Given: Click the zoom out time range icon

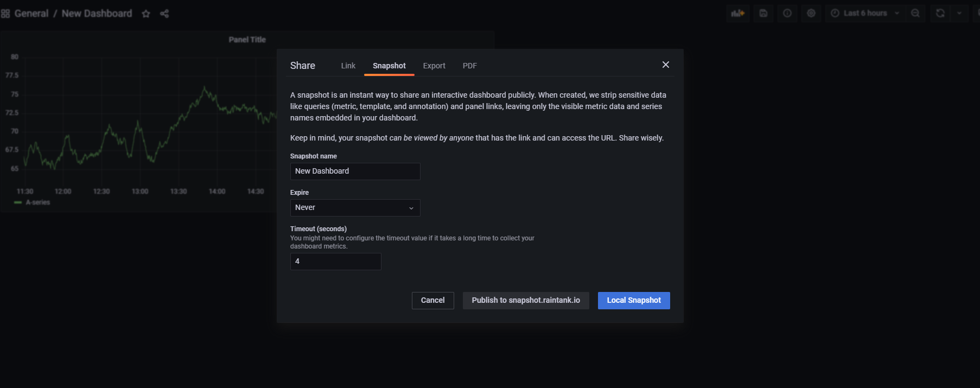Looking at the screenshot, I should pos(915,14).
